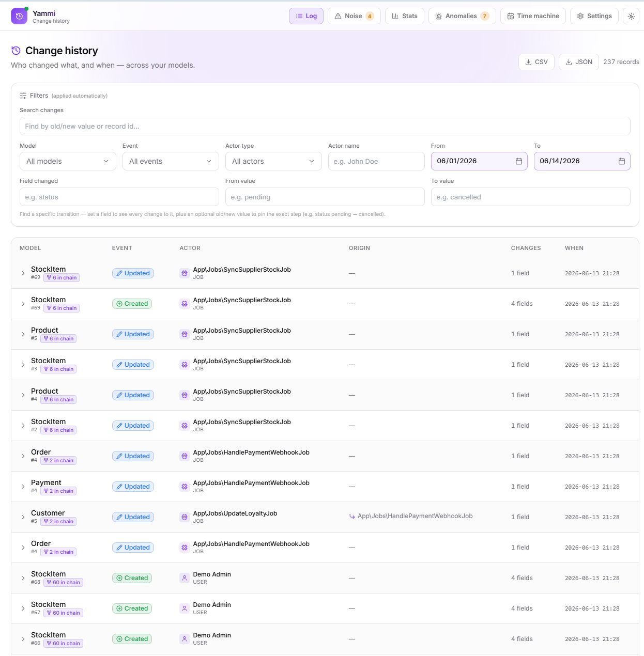
Task: Click the To date field 06/14/2026
Action: (x=582, y=161)
